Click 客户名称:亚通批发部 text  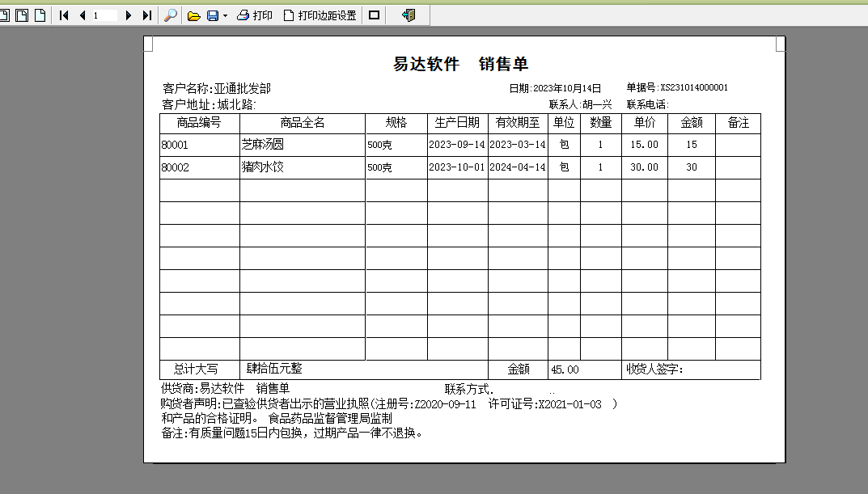tap(217, 88)
